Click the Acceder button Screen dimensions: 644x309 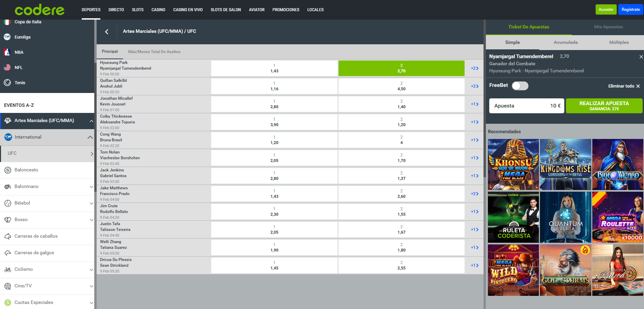(x=606, y=9)
